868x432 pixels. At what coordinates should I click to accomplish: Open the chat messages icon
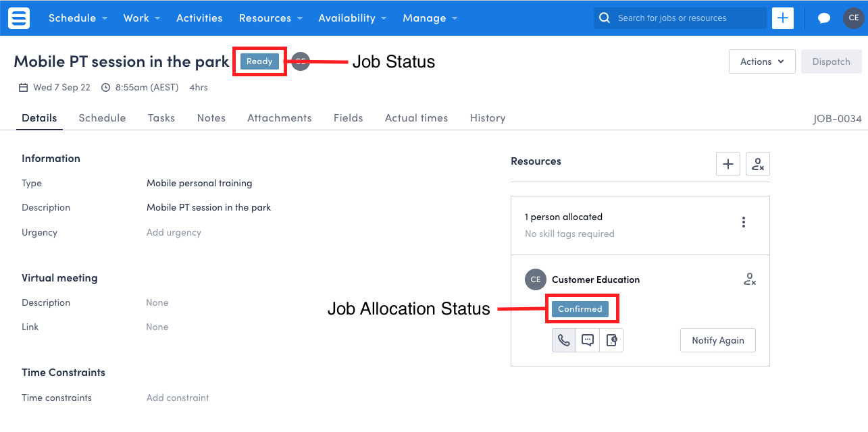(x=823, y=18)
